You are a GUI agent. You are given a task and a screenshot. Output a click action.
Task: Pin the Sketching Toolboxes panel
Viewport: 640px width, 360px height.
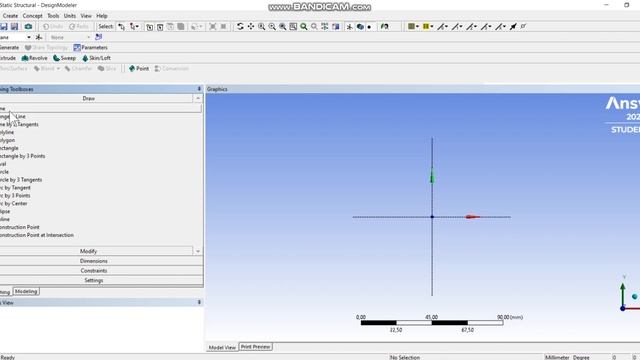click(199, 89)
